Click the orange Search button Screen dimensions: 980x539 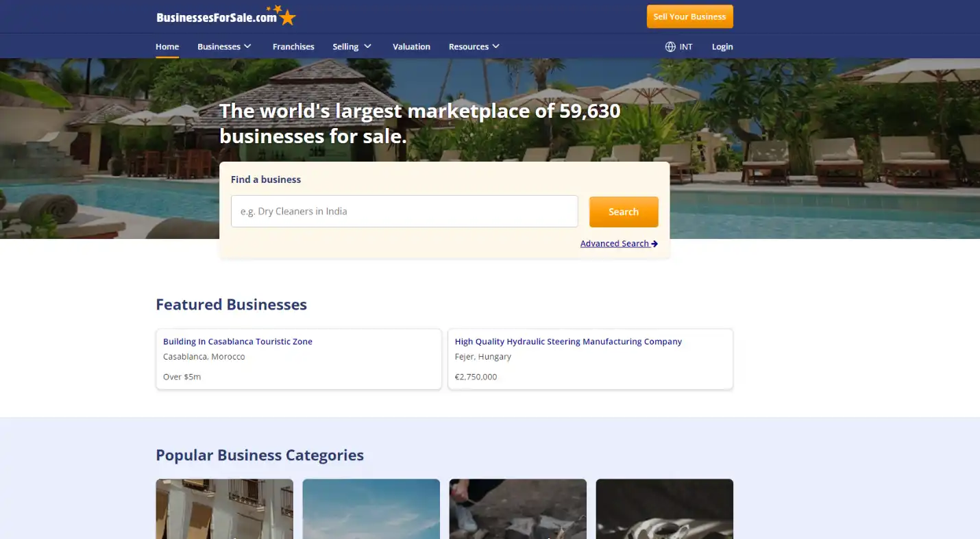click(x=624, y=212)
